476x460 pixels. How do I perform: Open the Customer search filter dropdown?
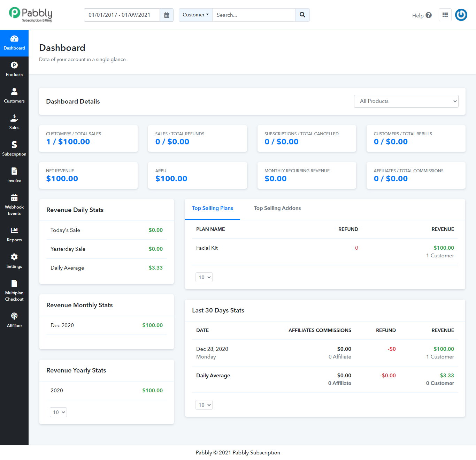pos(195,15)
